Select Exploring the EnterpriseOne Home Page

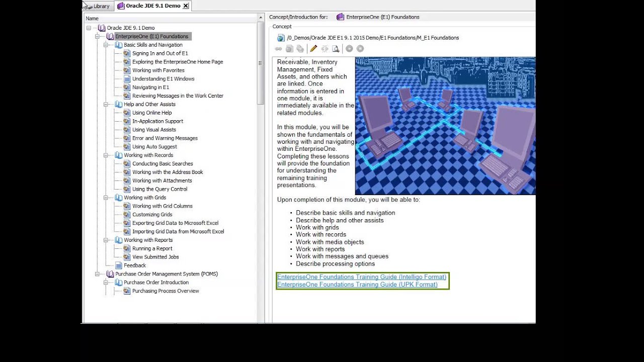178,62
